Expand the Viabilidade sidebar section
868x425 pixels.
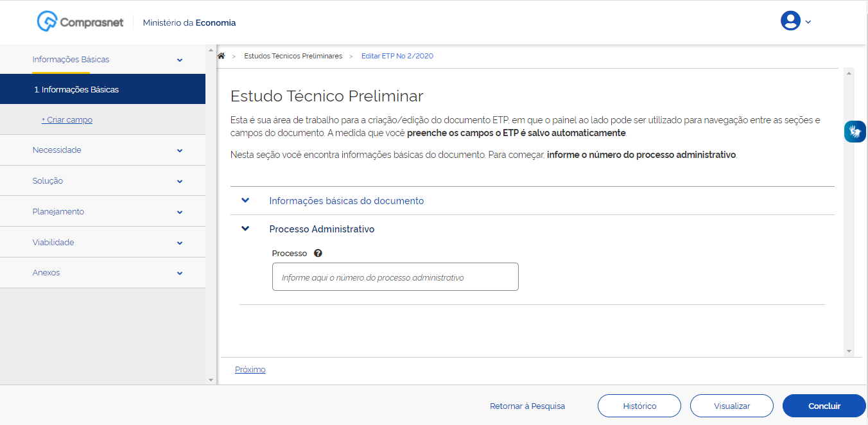180,243
